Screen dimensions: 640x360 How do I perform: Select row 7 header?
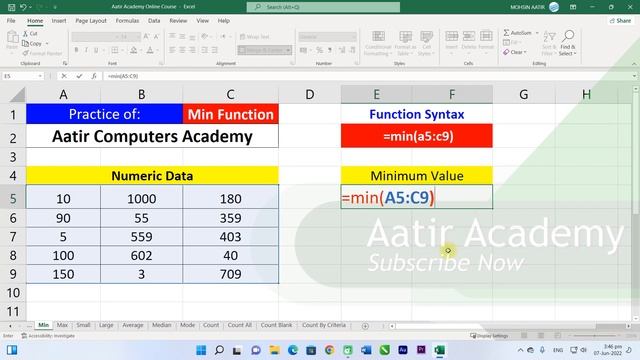(13, 237)
